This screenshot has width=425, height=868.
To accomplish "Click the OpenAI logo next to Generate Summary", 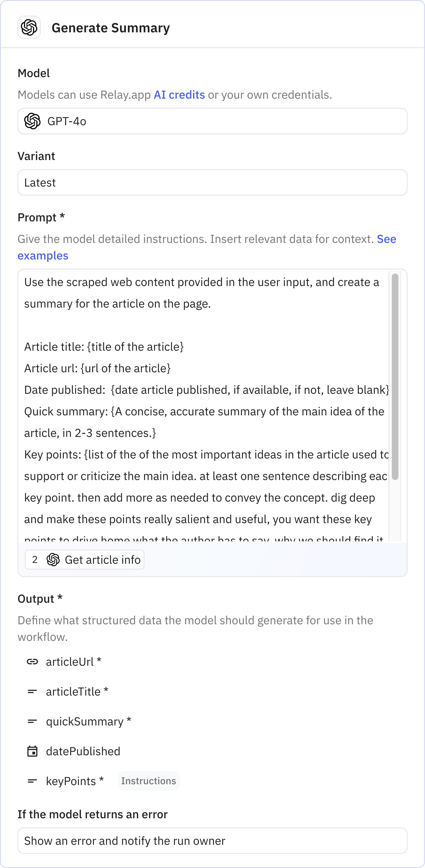I will (x=29, y=28).
